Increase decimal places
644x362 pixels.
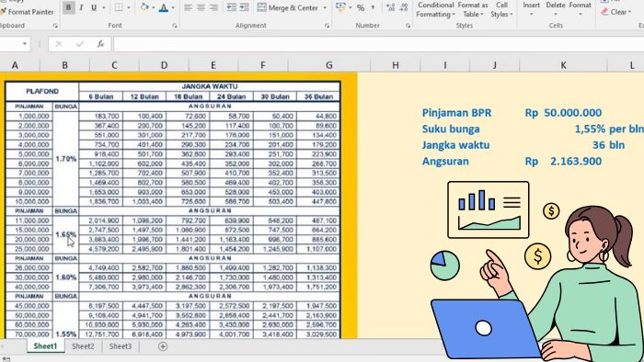(391, 7)
